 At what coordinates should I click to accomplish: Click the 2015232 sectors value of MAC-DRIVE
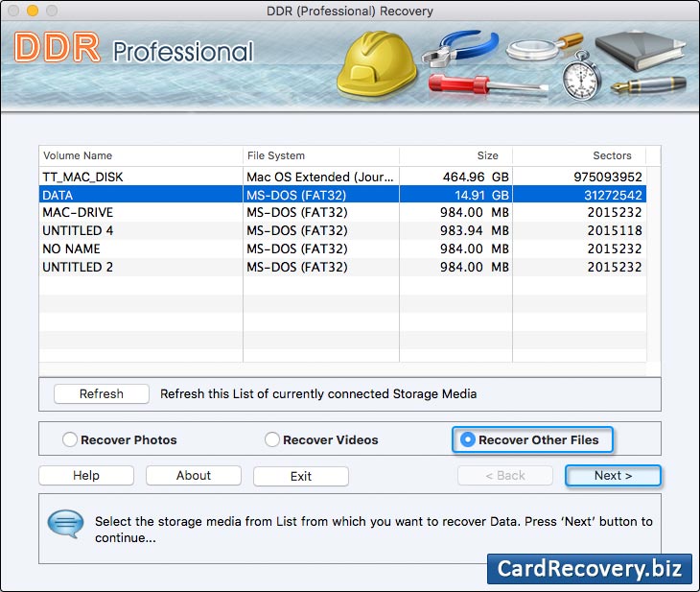point(615,212)
